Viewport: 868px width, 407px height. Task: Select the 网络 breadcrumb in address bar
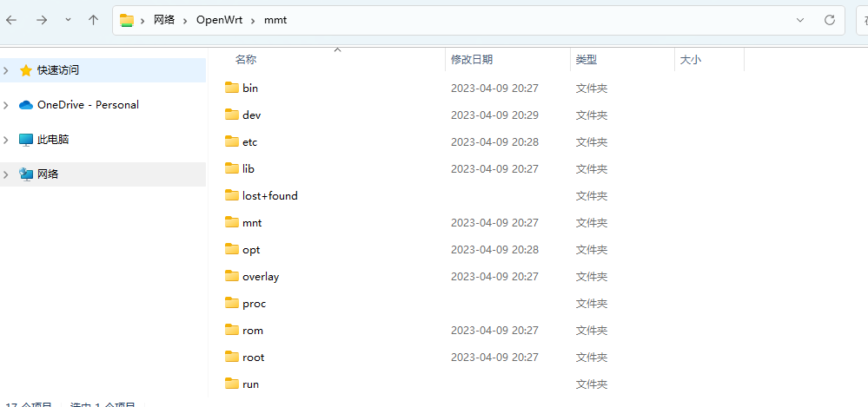point(164,21)
